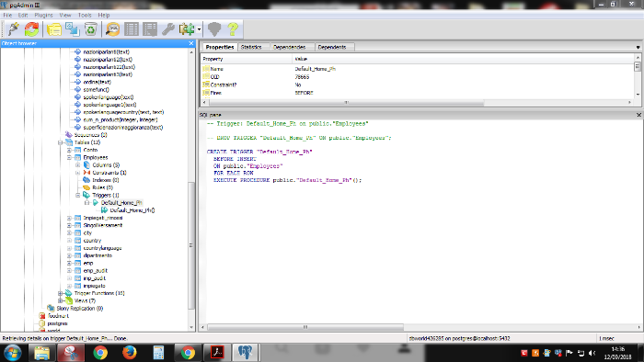Open Adobe Reader from taskbar
644x362 pixels.
tap(217, 353)
